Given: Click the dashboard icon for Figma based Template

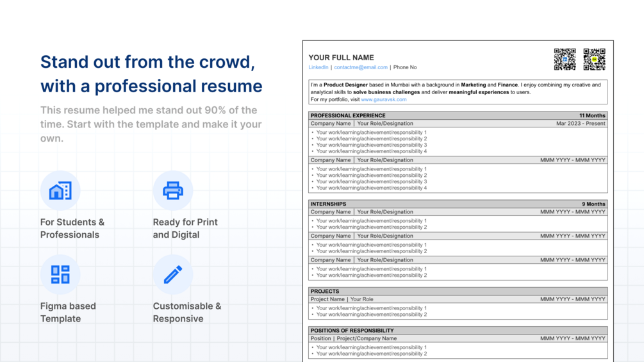Looking at the screenshot, I should click(60, 275).
